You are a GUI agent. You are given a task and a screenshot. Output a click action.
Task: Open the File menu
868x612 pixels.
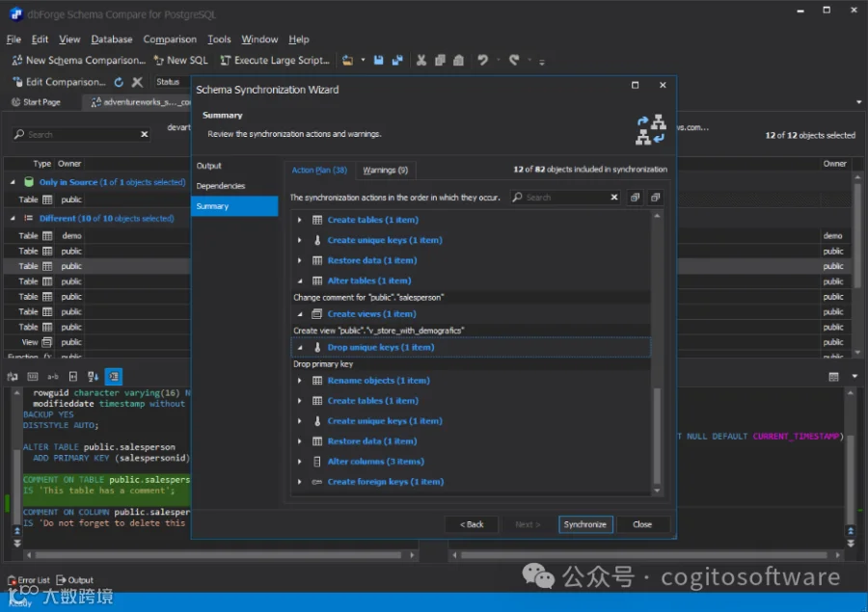(x=14, y=40)
